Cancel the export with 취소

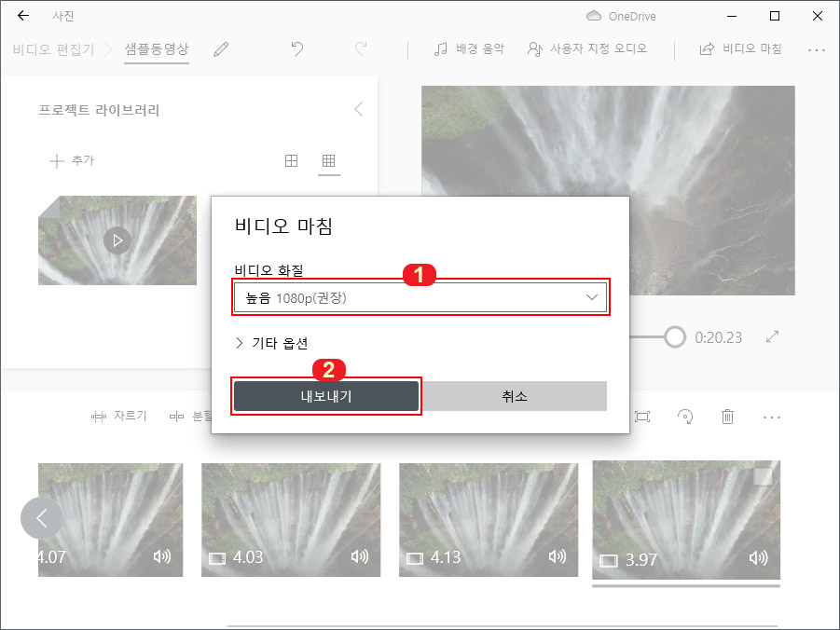point(514,395)
